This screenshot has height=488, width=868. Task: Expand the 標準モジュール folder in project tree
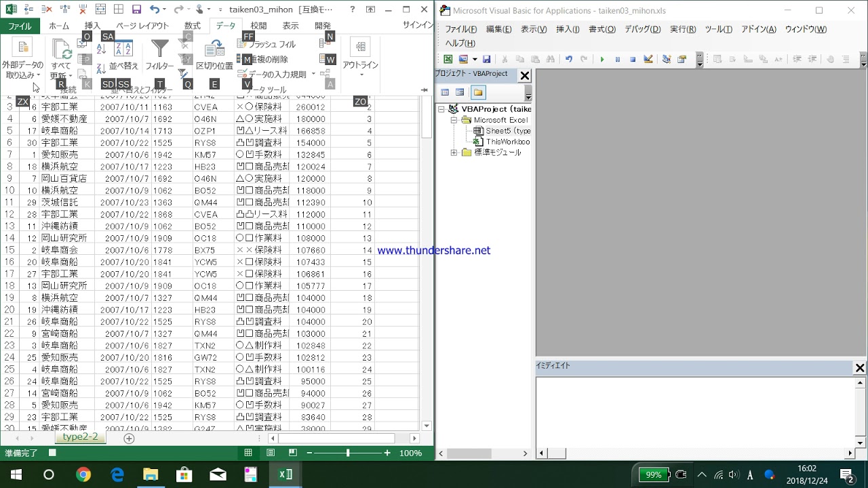[454, 152]
